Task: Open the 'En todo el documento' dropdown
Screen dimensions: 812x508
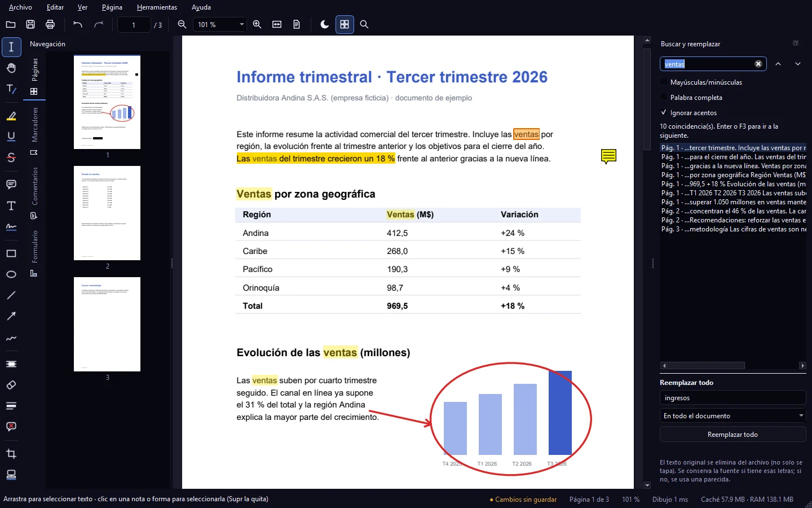Action: pyautogui.click(x=733, y=416)
